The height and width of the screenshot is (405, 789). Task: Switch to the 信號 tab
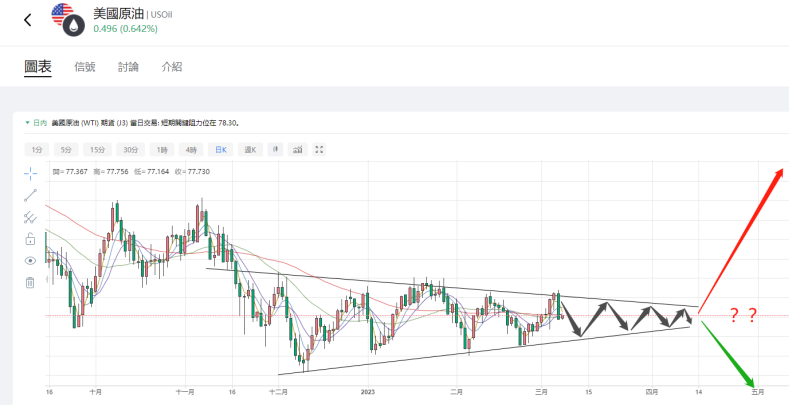(85, 67)
